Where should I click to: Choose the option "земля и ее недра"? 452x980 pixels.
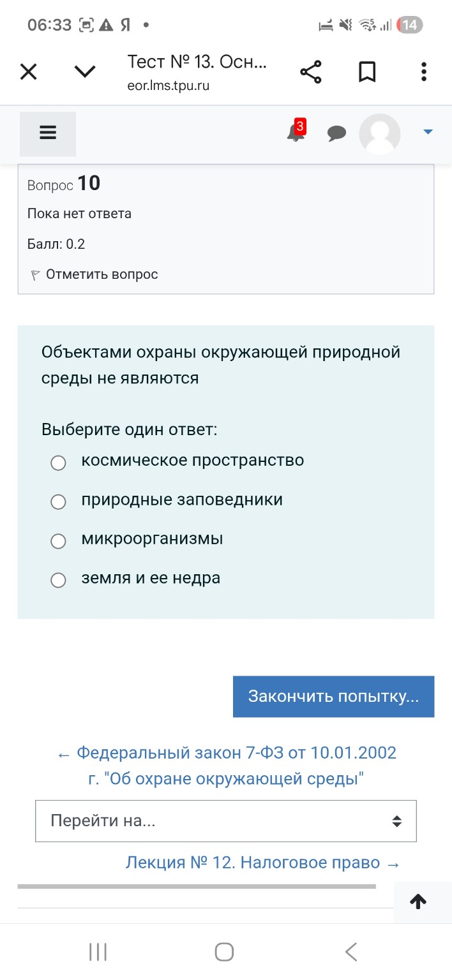tap(58, 580)
